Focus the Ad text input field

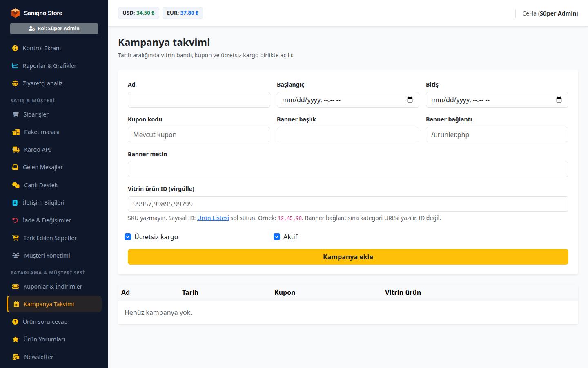pos(199,100)
